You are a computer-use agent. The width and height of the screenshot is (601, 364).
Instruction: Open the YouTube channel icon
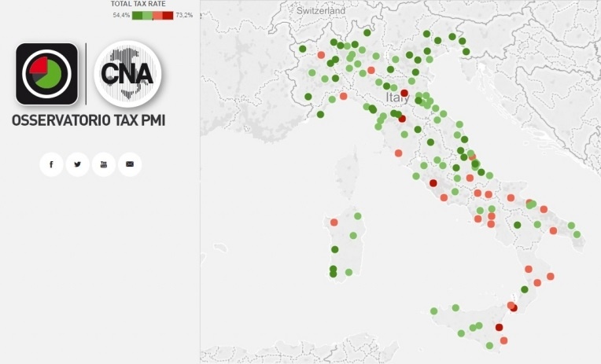103,164
